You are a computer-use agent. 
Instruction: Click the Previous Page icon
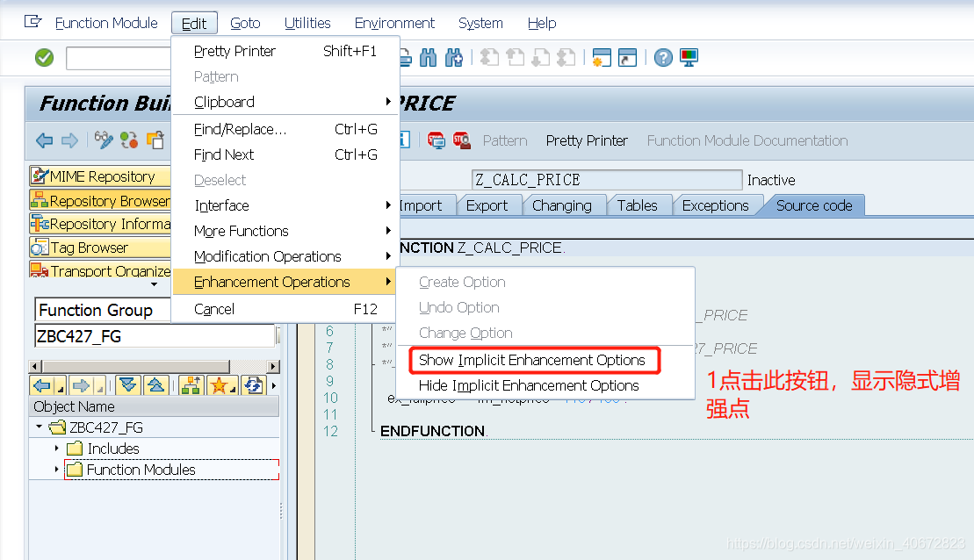click(x=515, y=58)
